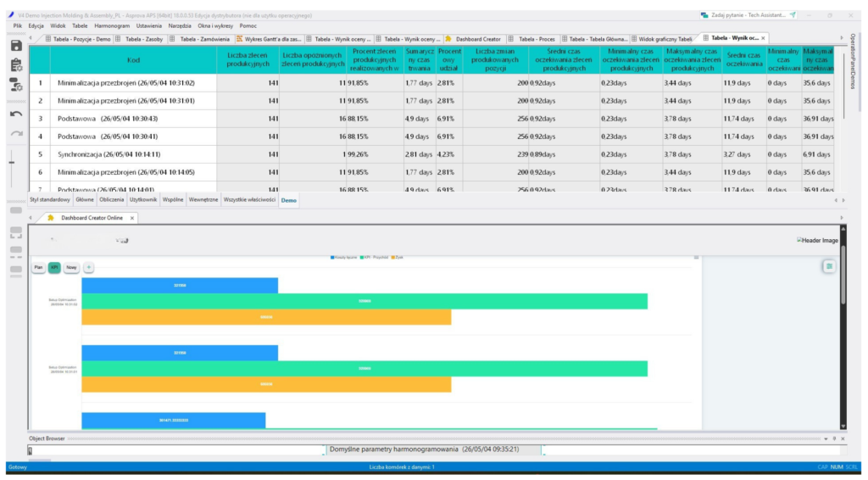868x480 pixels.
Task: Select the Demo property tab
Action: [x=288, y=200]
